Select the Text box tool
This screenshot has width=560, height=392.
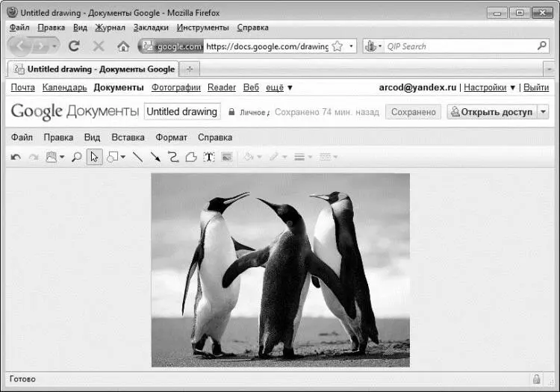tap(209, 157)
